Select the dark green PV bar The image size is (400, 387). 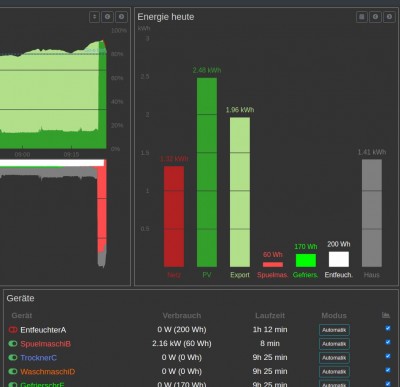pyautogui.click(x=207, y=172)
